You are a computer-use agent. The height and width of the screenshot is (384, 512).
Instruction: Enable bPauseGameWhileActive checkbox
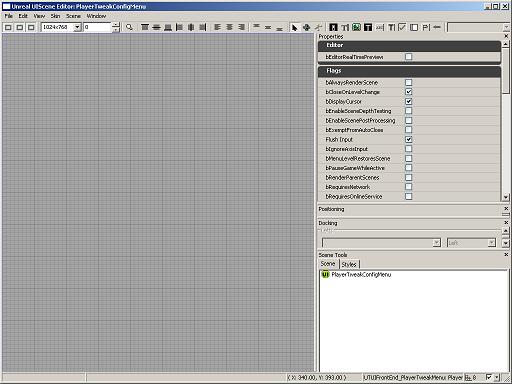[408, 168]
